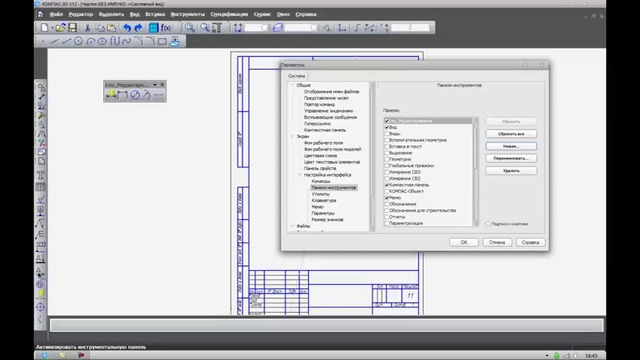This screenshot has width=640, height=360.
Task: Select the spline curve tool
Action: pos(127,41)
